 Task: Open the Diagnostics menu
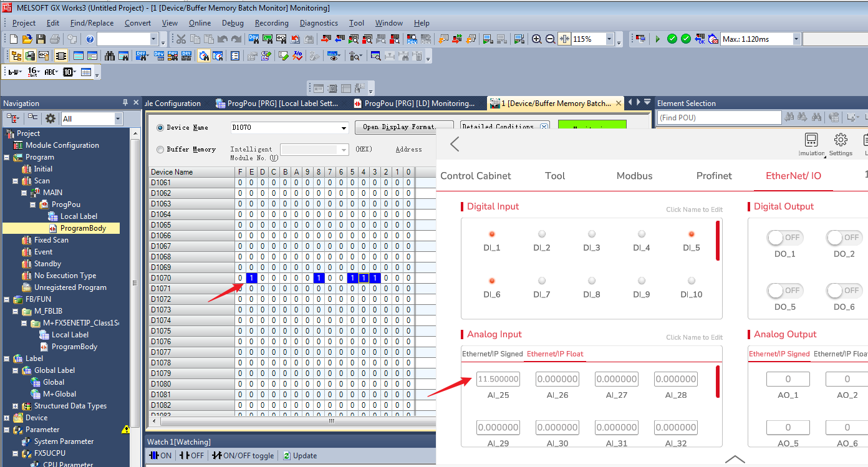tap(319, 23)
